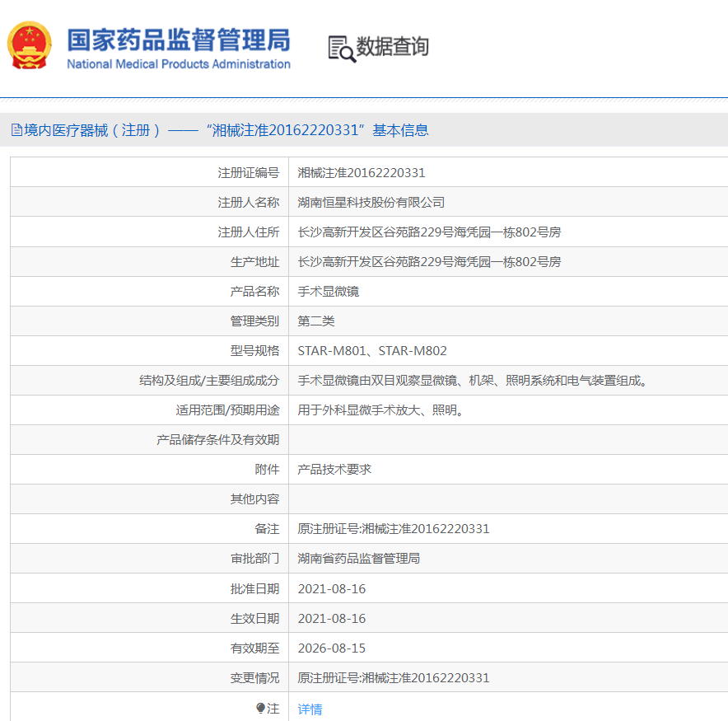This screenshot has height=721, width=728.
Task: Click product name 手术显微镜
Action: tap(329, 292)
